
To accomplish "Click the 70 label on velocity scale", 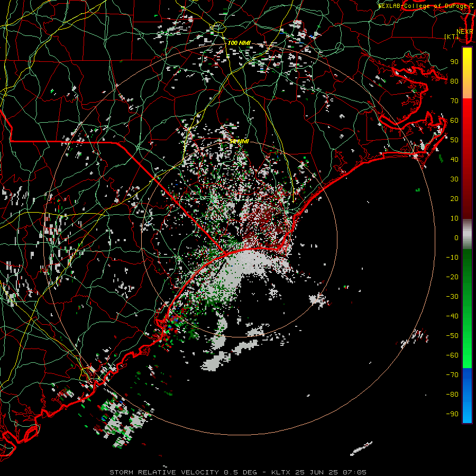I will [454, 101].
